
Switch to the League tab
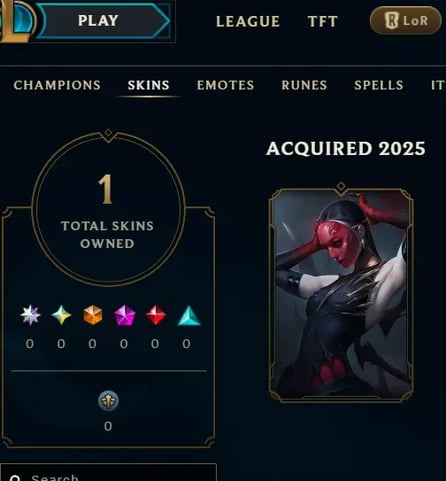coord(248,21)
